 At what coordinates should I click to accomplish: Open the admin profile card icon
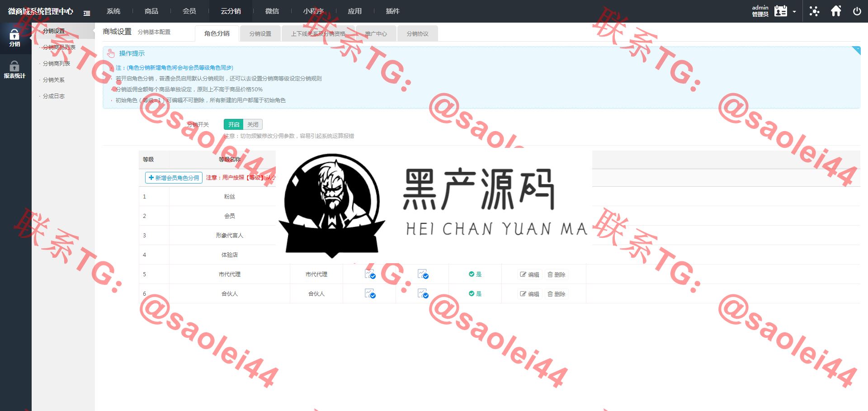click(781, 11)
